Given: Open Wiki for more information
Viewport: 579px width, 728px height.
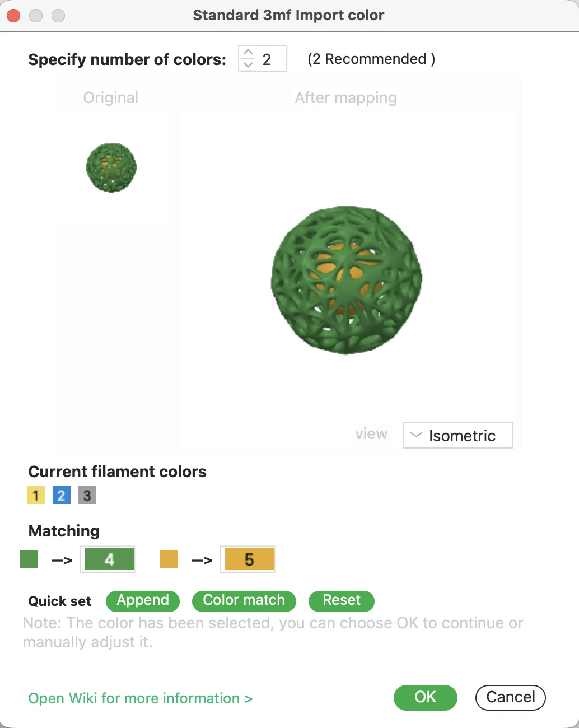Looking at the screenshot, I should 140,698.
